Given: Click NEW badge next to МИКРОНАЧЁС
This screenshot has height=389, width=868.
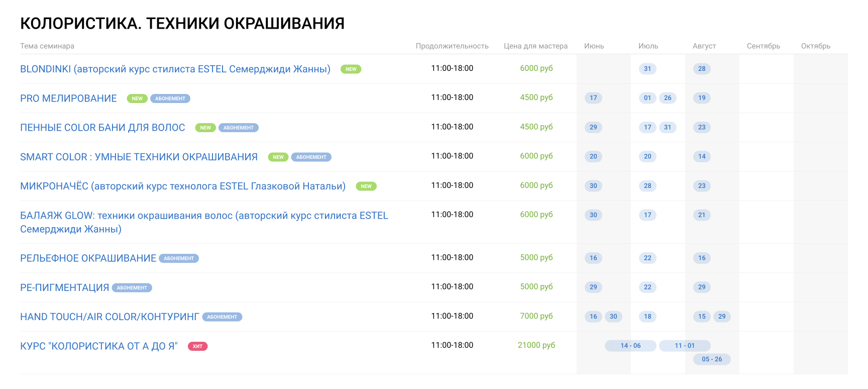Looking at the screenshot, I should (366, 186).
